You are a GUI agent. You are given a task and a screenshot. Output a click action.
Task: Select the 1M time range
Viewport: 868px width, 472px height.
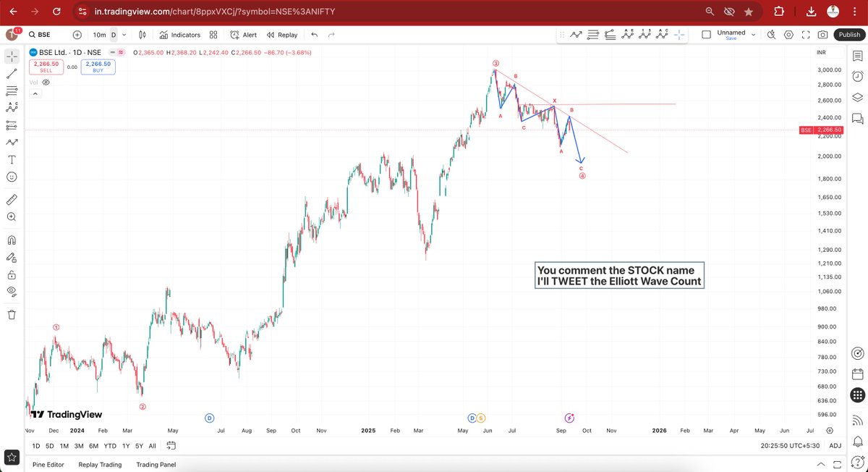coord(64,446)
